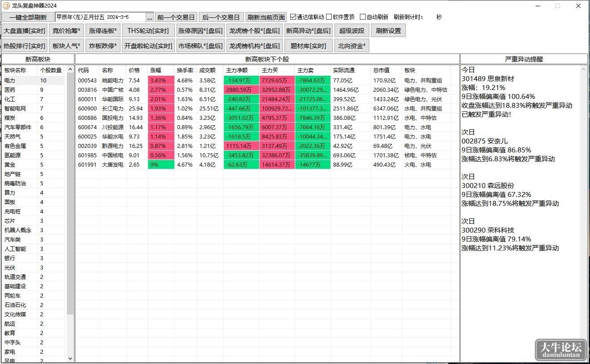The height and width of the screenshot is (364, 590).
Task: Open the 涨停原因*[盘后] tab
Action: [200, 31]
